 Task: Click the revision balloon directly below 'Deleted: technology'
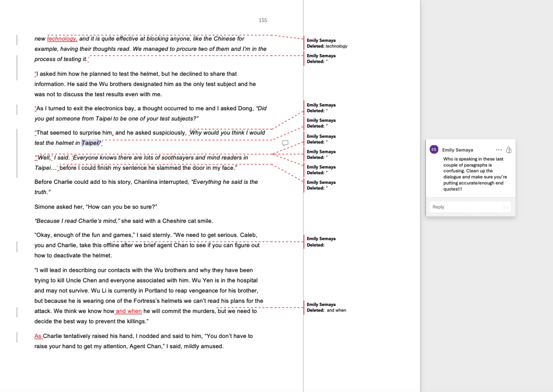point(321,58)
